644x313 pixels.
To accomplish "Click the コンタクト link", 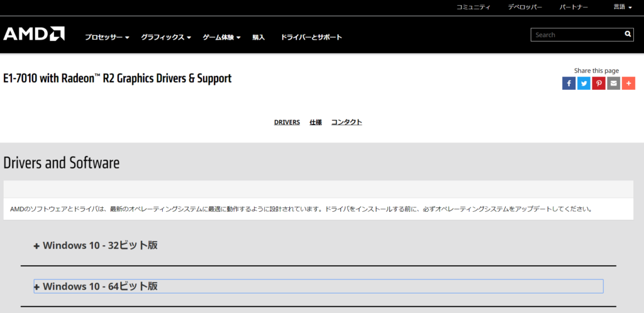I will click(x=347, y=122).
